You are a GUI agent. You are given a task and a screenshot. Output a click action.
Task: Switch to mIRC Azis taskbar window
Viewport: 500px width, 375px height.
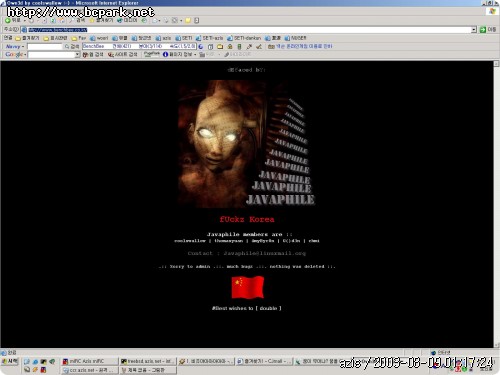[x=90, y=361]
